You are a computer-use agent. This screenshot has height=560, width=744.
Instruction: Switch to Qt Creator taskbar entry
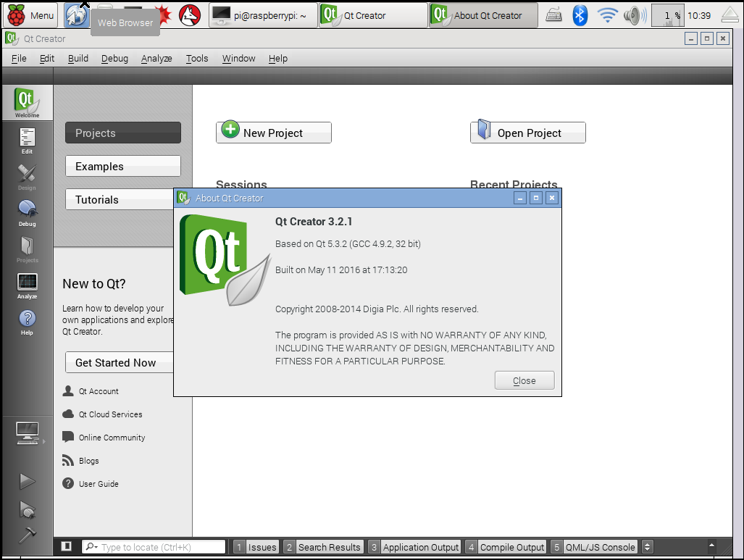[x=373, y=15]
